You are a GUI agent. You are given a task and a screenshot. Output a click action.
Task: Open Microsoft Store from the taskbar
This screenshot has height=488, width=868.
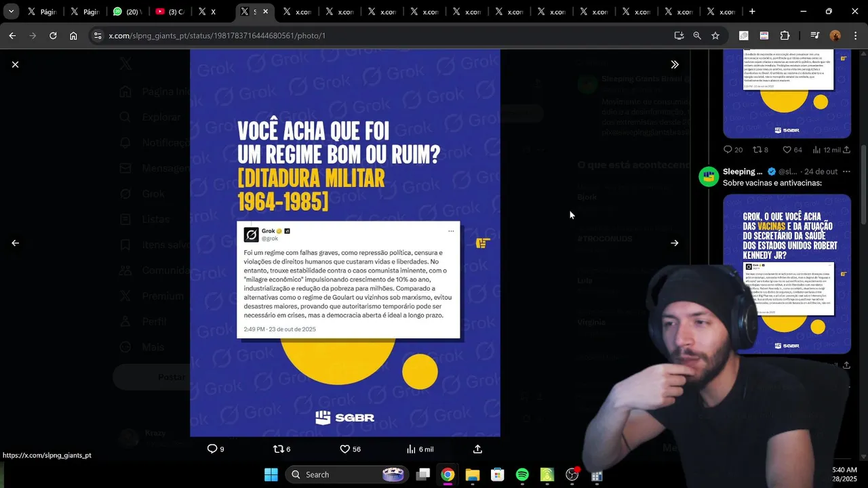497,474
